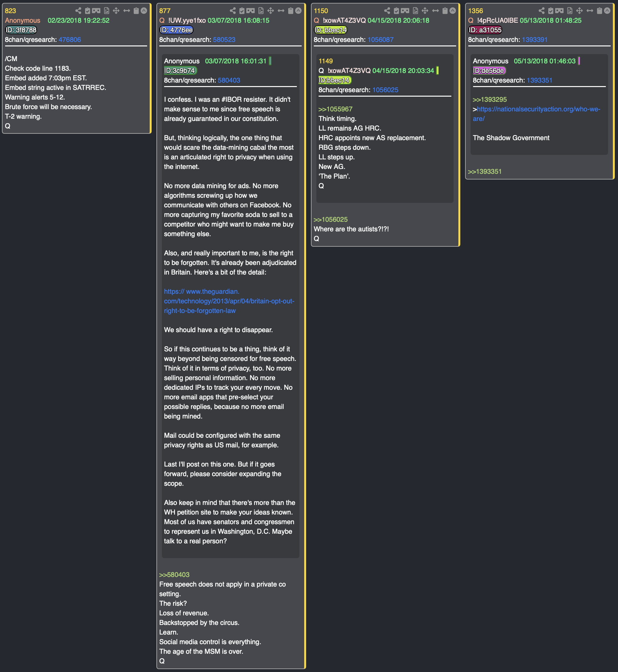The width and height of the screenshot is (618, 672).
Task: Copy post 877 with clipboard icon
Action: 290,11
